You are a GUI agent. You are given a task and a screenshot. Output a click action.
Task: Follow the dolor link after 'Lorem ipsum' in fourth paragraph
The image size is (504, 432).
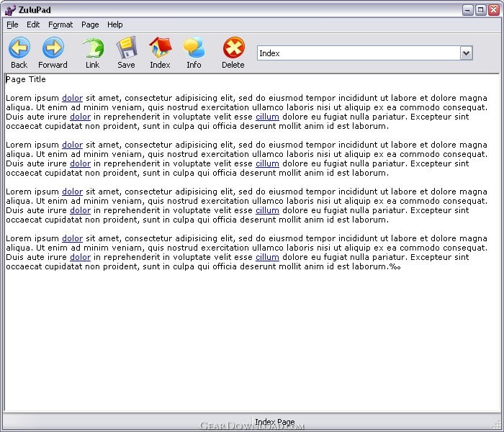(72, 238)
